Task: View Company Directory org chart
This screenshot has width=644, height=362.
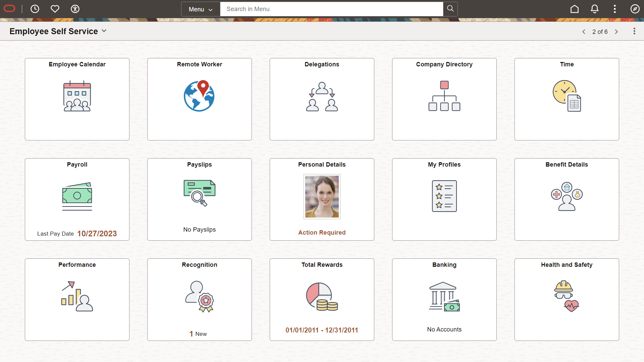Action: coord(444,99)
